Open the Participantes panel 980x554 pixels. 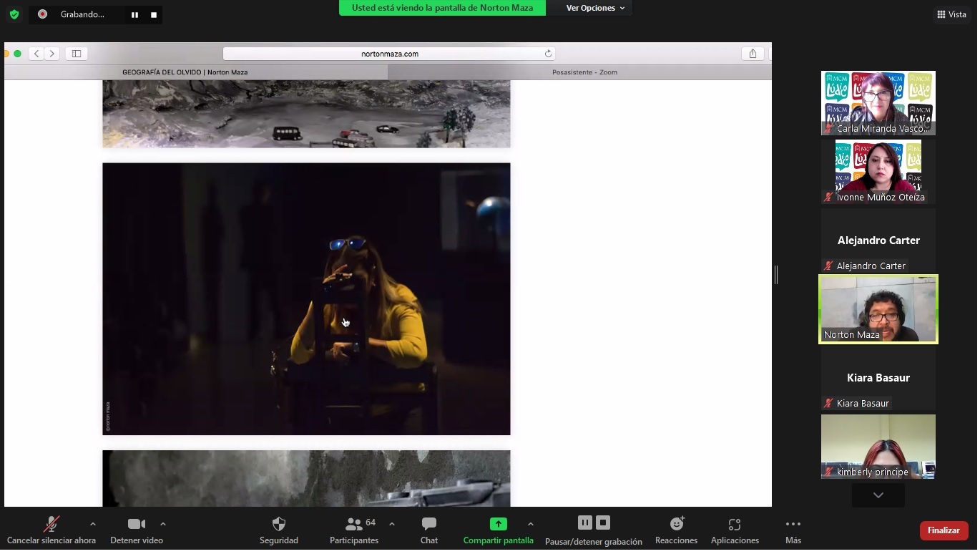coord(354,525)
